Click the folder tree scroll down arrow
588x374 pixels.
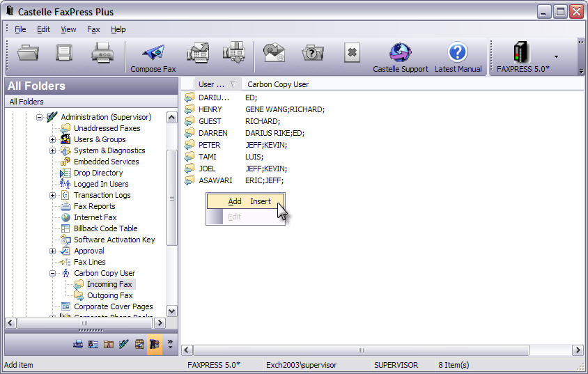tap(172, 311)
